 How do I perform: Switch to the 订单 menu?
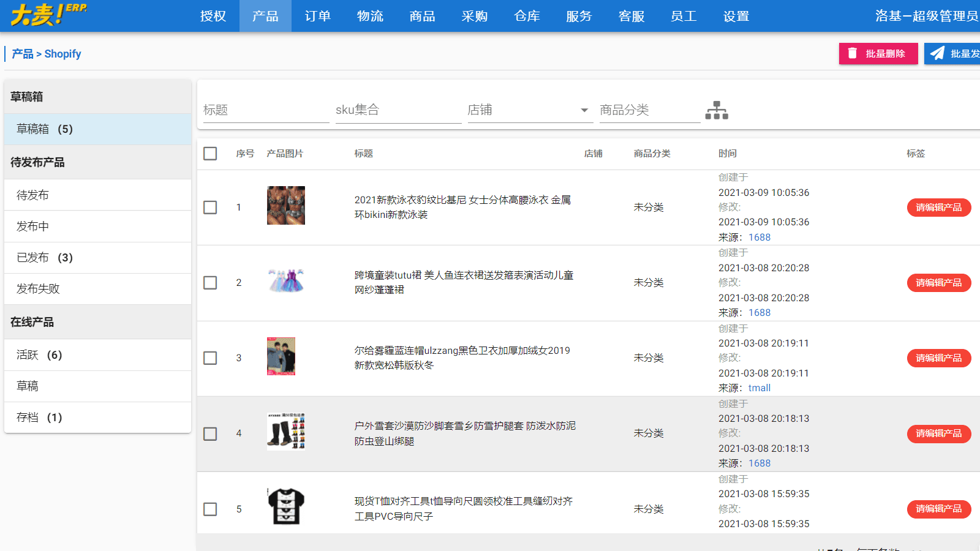pos(317,17)
